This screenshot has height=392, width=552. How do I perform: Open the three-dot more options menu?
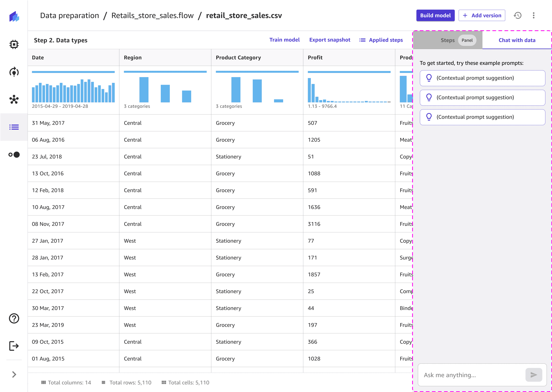coord(534,15)
